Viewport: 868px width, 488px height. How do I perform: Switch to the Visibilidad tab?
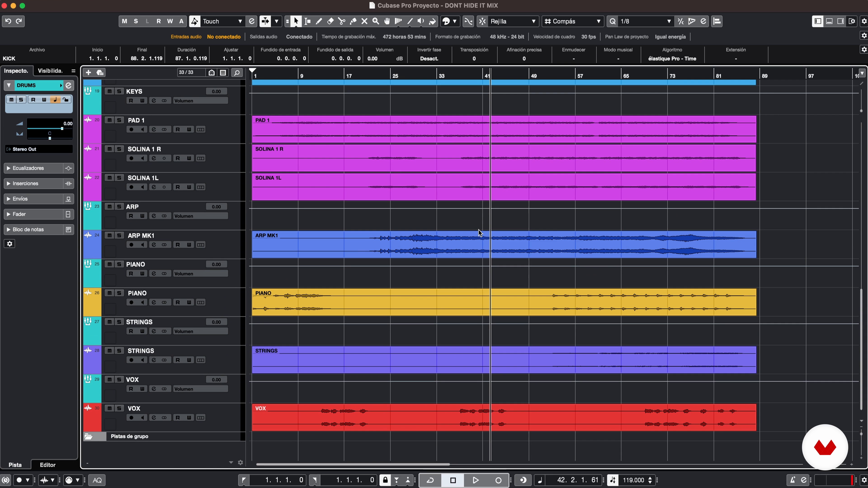tap(50, 71)
